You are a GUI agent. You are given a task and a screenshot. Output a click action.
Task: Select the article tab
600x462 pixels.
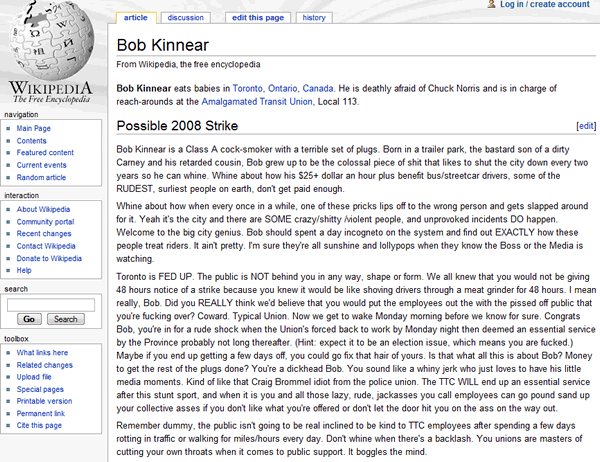click(x=135, y=17)
